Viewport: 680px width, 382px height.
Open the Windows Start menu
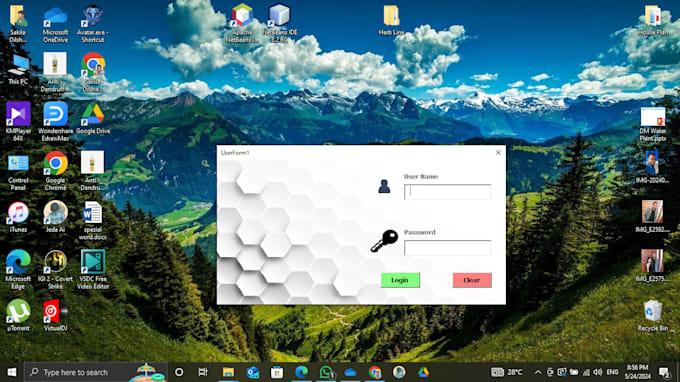(x=12, y=372)
